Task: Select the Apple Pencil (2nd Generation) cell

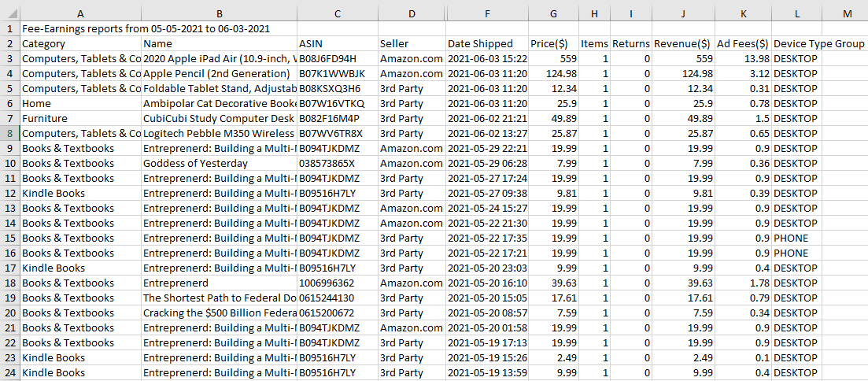Action: tap(220, 74)
